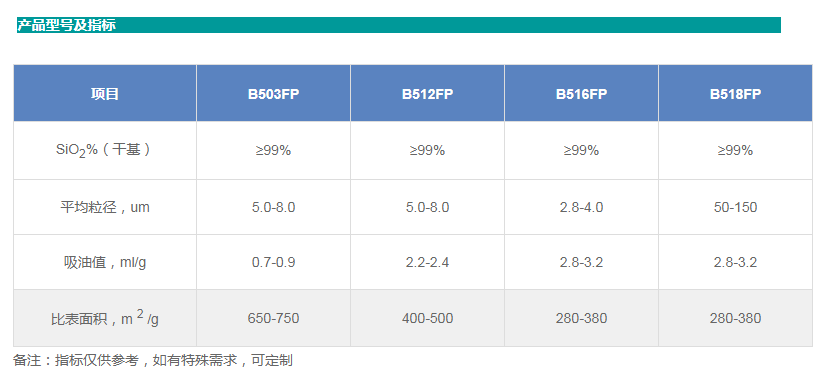The image size is (831, 391).
Task: Click the B512FP column header
Action: (427, 94)
